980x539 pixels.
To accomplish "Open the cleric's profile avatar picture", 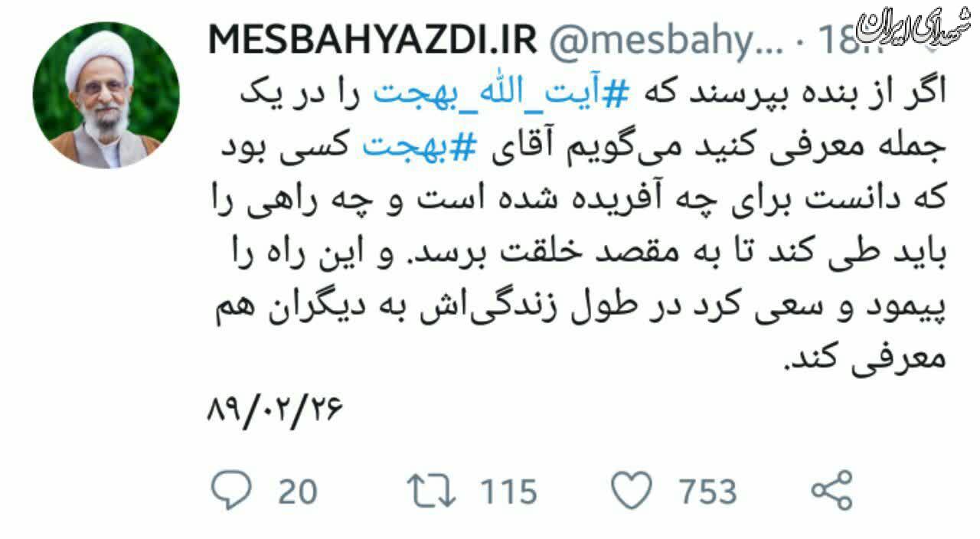I will [106, 95].
